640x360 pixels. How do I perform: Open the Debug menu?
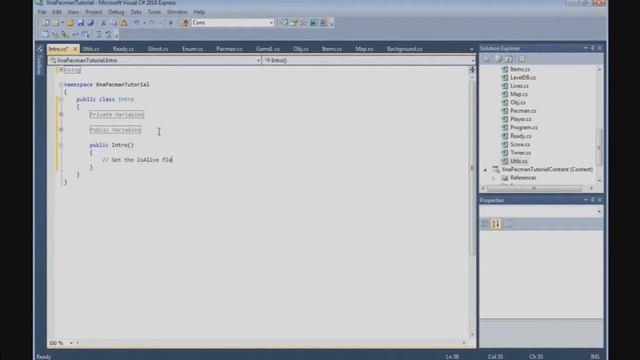(x=116, y=12)
